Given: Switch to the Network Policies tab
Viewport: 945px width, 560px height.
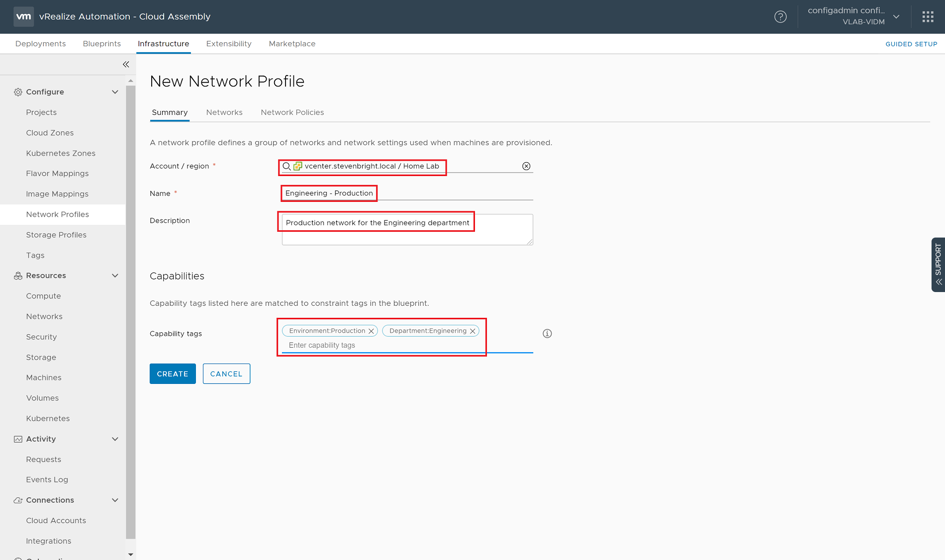Looking at the screenshot, I should click(x=292, y=112).
